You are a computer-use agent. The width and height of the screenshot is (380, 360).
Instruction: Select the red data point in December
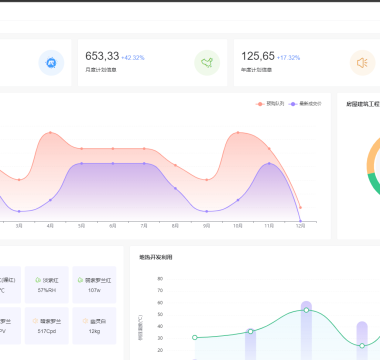click(x=300, y=207)
